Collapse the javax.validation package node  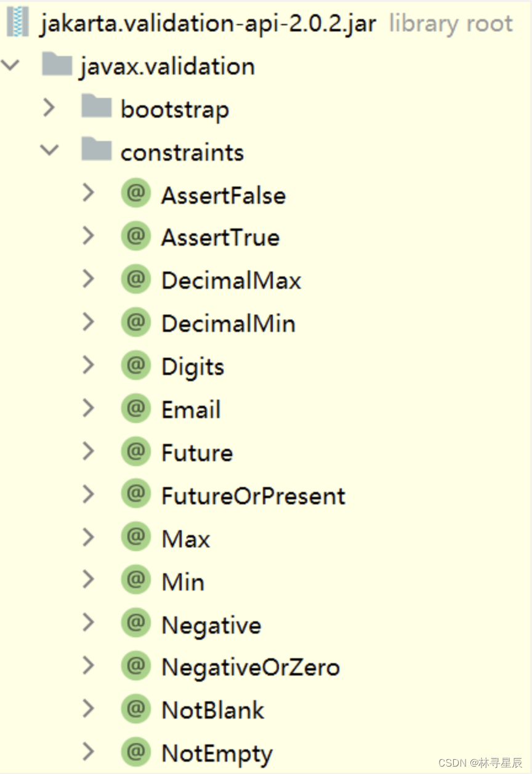point(10,65)
